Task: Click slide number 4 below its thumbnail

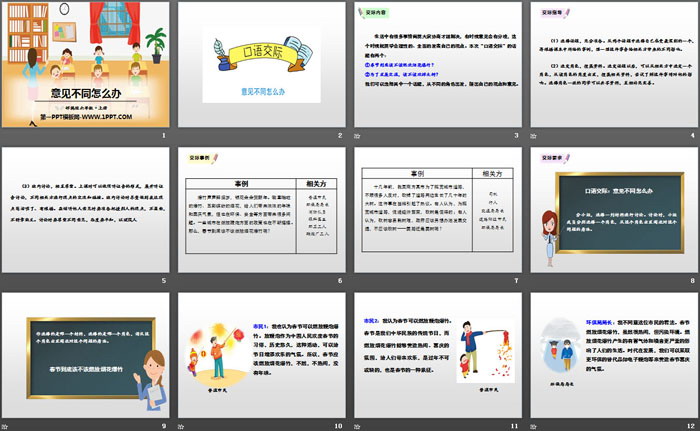Action: 693,135
